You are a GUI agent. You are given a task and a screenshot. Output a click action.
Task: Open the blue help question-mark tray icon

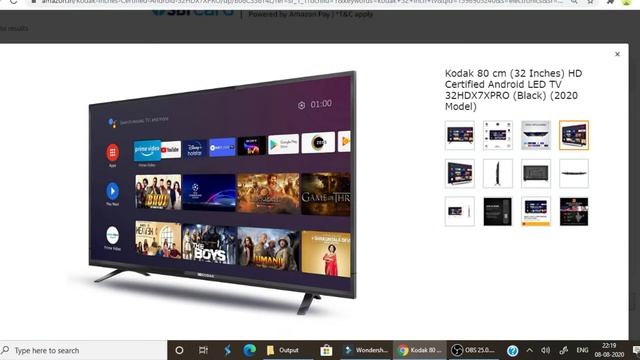[x=512, y=351]
